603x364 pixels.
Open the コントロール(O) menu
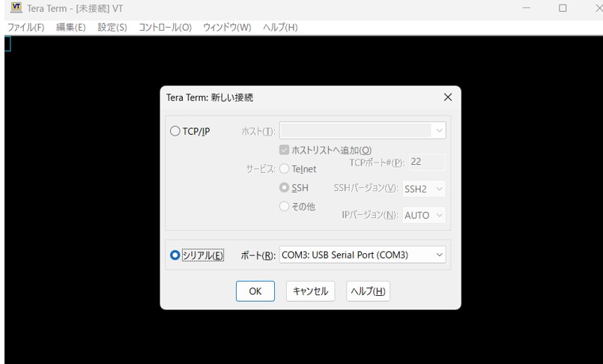[x=165, y=27]
